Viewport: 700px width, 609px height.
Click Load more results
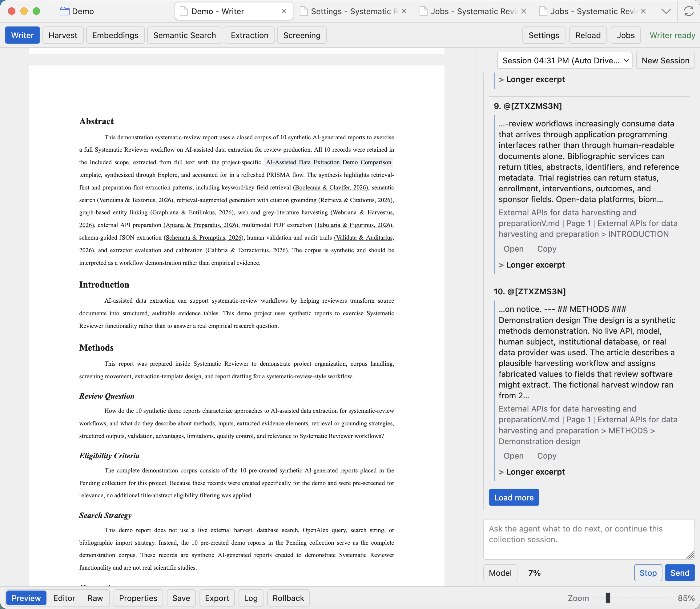(x=513, y=498)
